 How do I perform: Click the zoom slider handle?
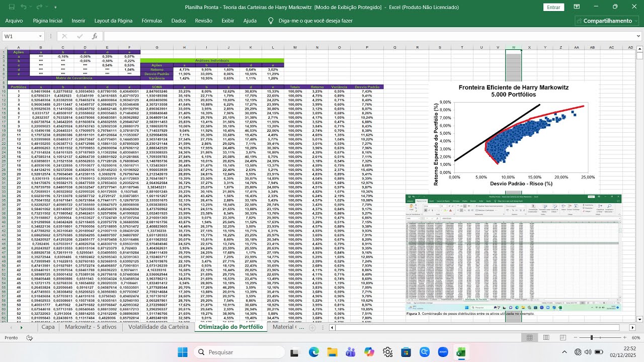click(592, 338)
